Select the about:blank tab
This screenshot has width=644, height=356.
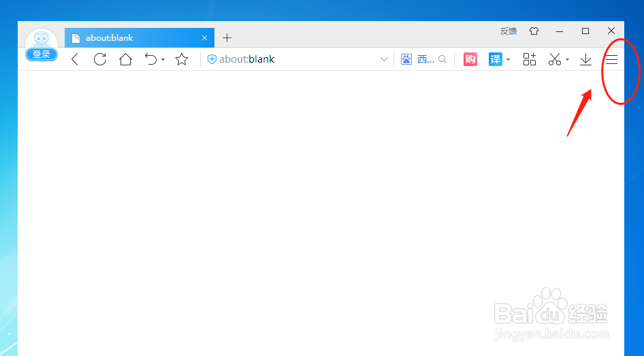(140, 37)
